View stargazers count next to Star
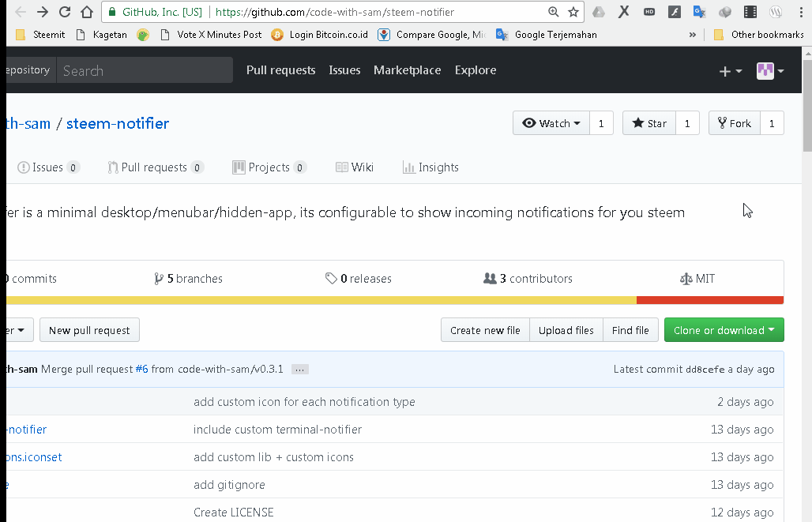The width and height of the screenshot is (812, 522). 687,123
